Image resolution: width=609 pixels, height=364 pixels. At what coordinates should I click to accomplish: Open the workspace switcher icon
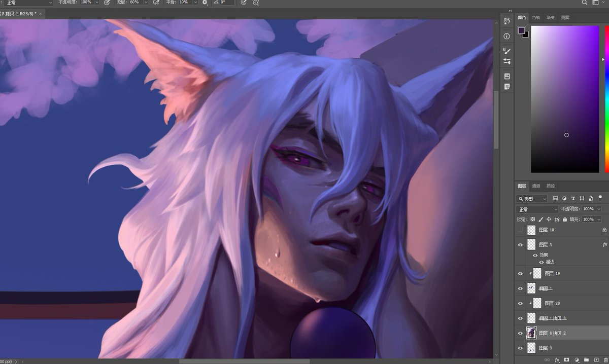tap(596, 3)
